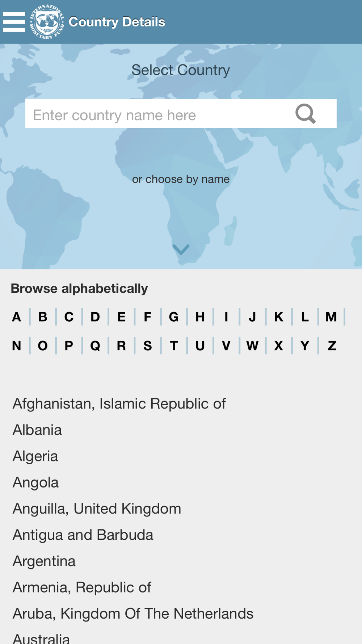Browse countries starting with N
This screenshot has width=362, height=644.
coord(16,346)
